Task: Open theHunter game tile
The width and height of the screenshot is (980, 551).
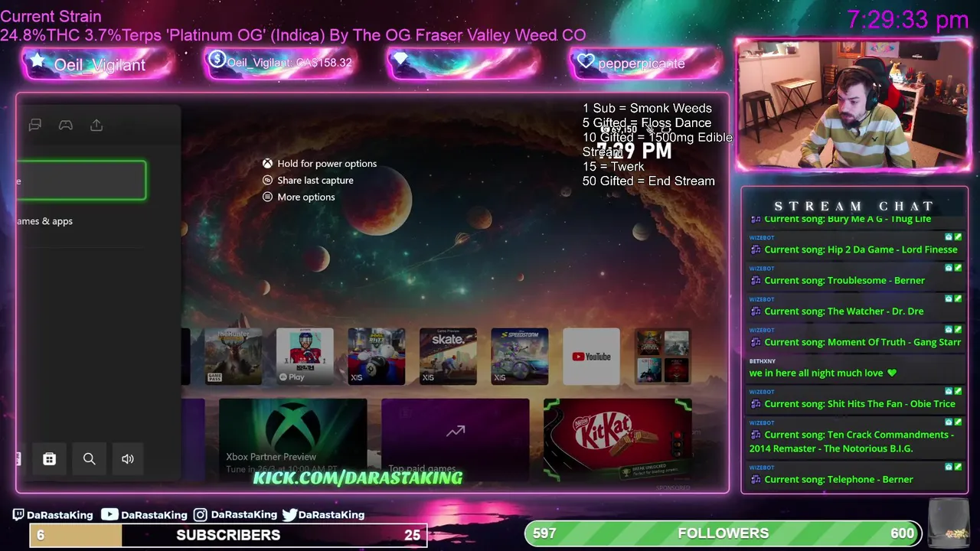Action: click(234, 357)
